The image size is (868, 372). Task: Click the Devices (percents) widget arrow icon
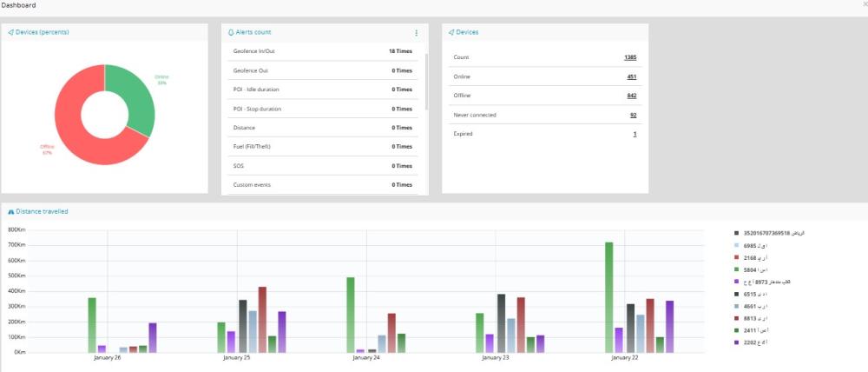pos(10,32)
